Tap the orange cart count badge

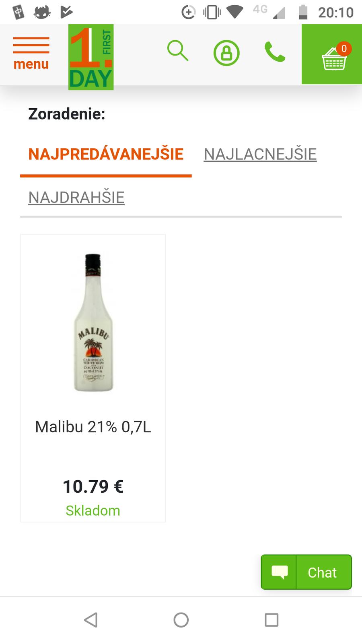tap(344, 49)
